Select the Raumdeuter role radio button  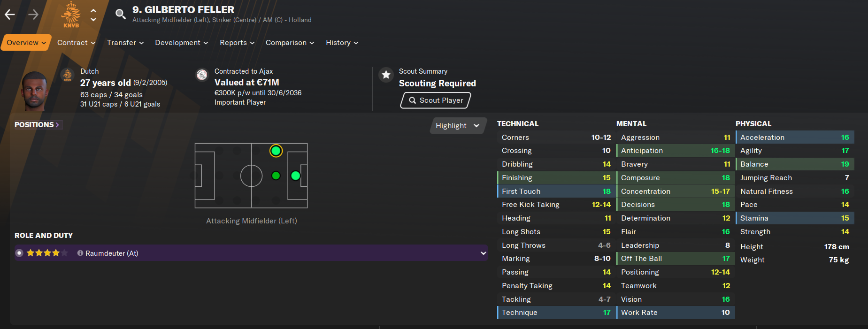tap(19, 253)
